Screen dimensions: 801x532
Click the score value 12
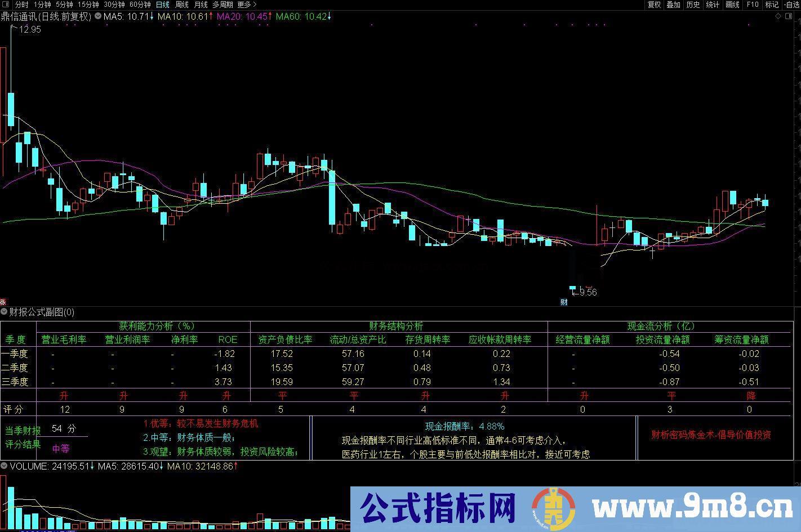65,409
